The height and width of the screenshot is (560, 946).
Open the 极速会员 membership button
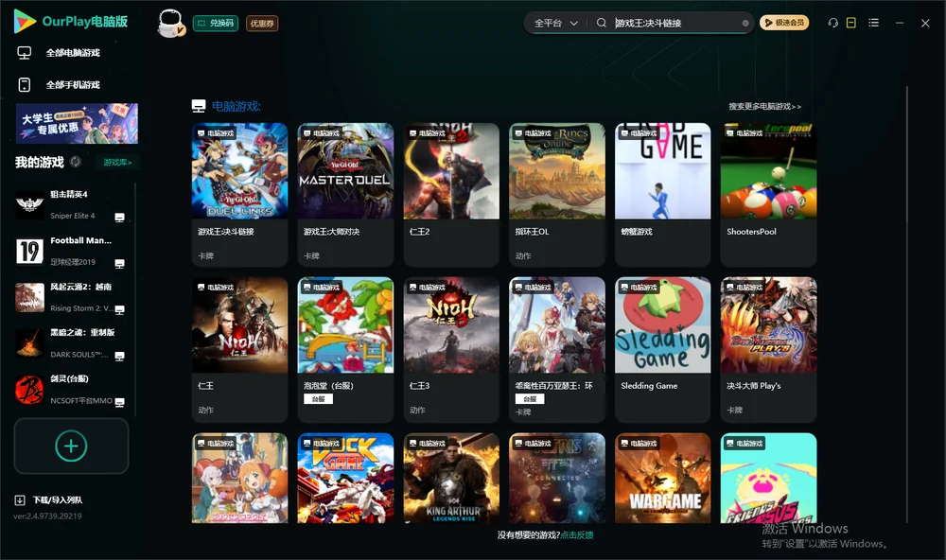pos(784,23)
